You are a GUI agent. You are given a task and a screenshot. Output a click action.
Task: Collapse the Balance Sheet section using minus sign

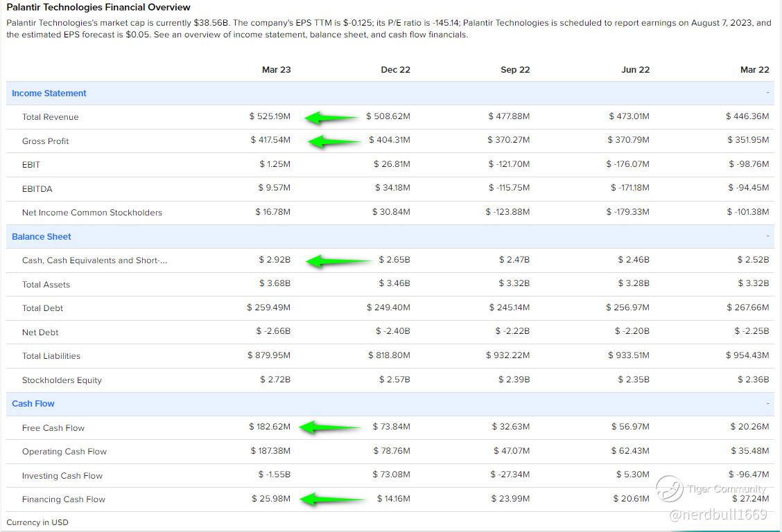coord(767,236)
